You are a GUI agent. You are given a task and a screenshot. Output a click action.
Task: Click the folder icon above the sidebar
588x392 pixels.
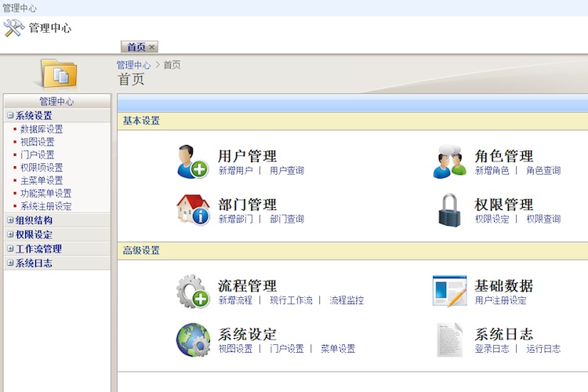pyautogui.click(x=59, y=74)
